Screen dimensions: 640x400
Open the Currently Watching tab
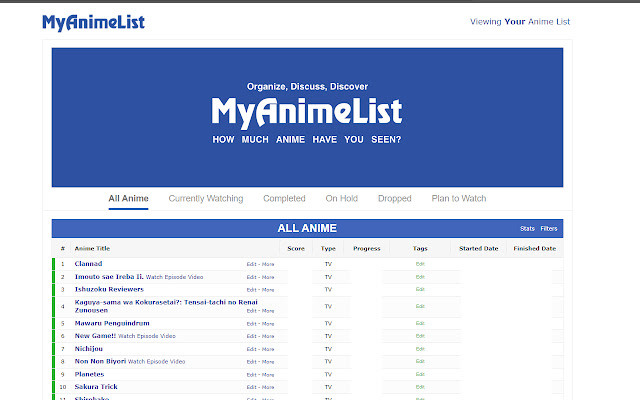click(x=206, y=199)
